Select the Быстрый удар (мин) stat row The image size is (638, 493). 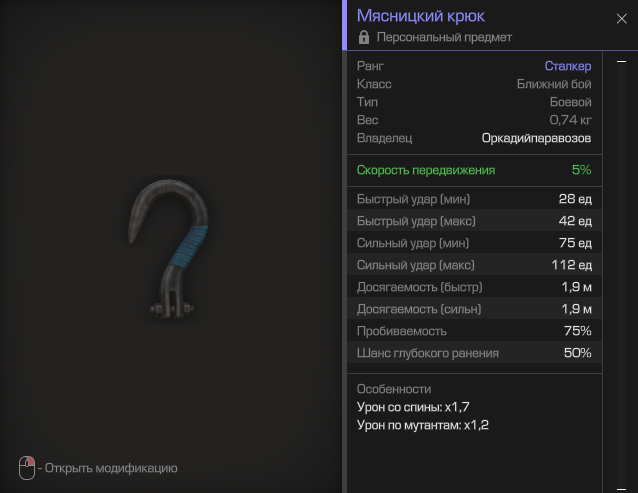(x=474, y=199)
